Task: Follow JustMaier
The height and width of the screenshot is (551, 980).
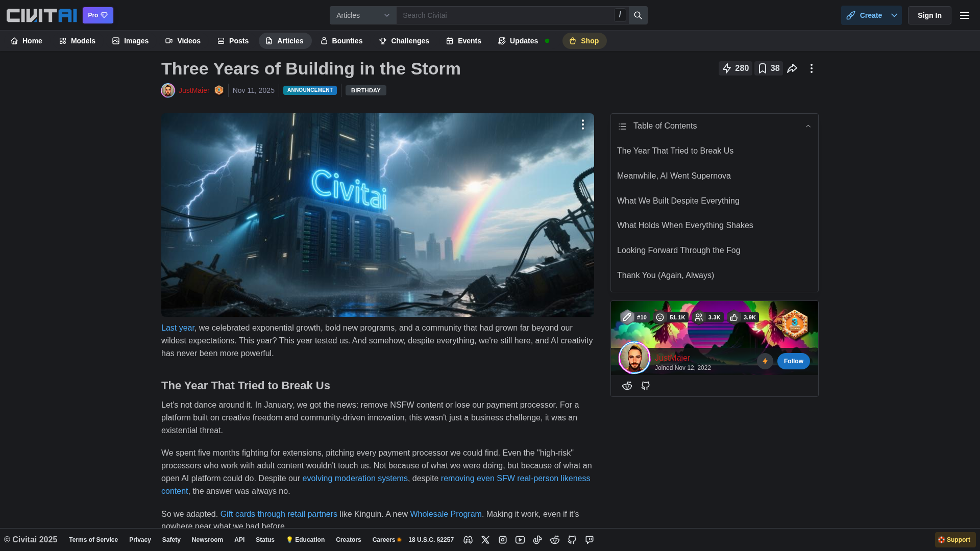Action: [793, 361]
